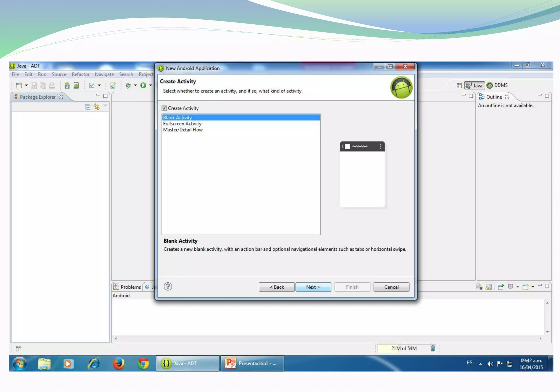
Task: Select Fullscreen Activity in the list
Action: pyautogui.click(x=182, y=124)
